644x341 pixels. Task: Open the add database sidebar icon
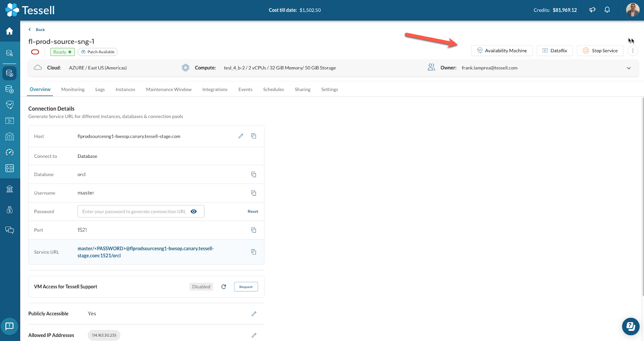pos(10,89)
